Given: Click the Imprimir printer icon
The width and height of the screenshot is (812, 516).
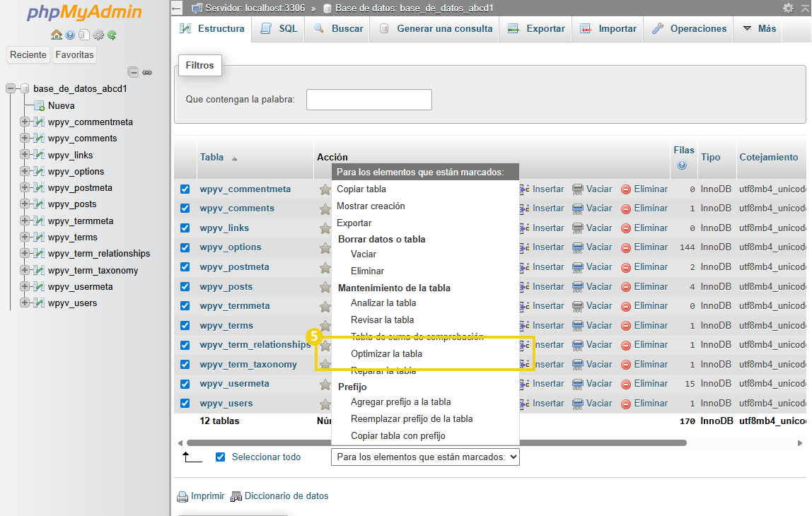Looking at the screenshot, I should point(182,496).
